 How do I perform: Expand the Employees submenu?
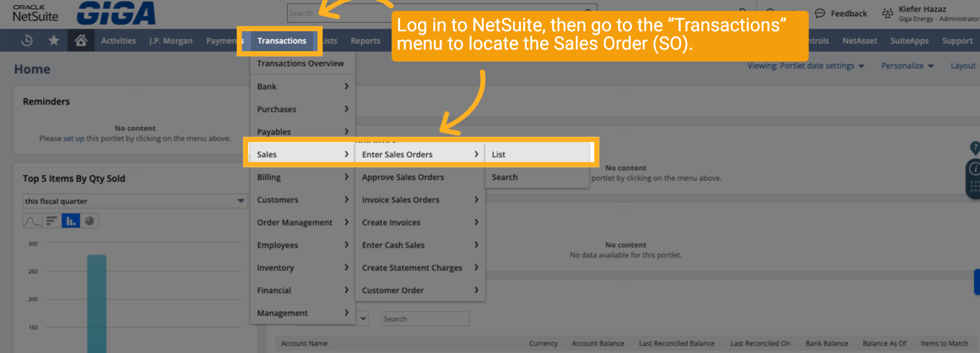[303, 245]
